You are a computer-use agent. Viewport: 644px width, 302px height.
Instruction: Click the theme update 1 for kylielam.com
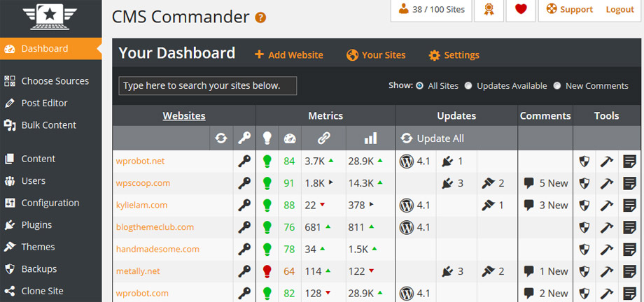point(493,205)
